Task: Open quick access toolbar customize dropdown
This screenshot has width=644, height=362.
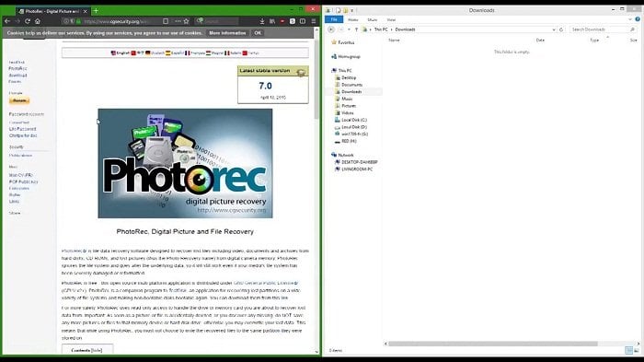Action: pos(352,10)
